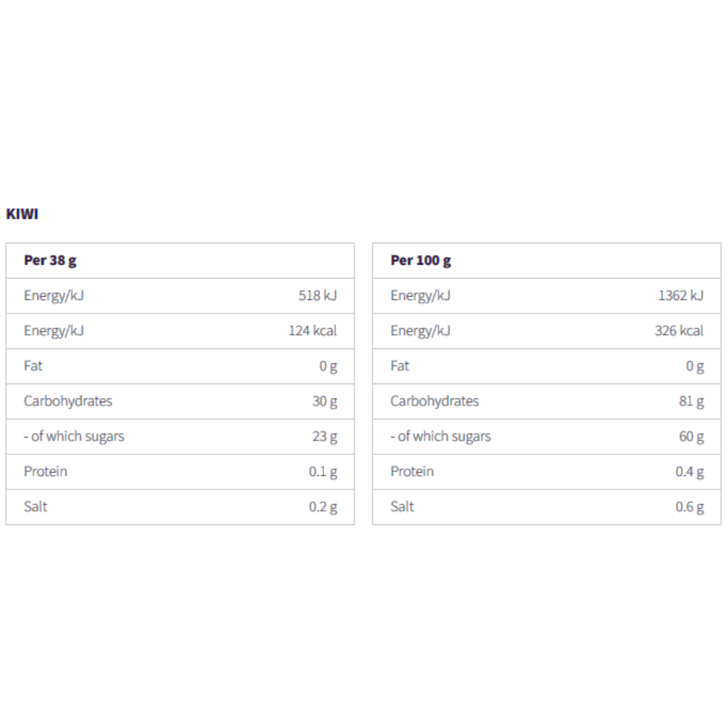The image size is (728, 728).
Task: Click the 0.6 g salt value
Action: pos(690,506)
